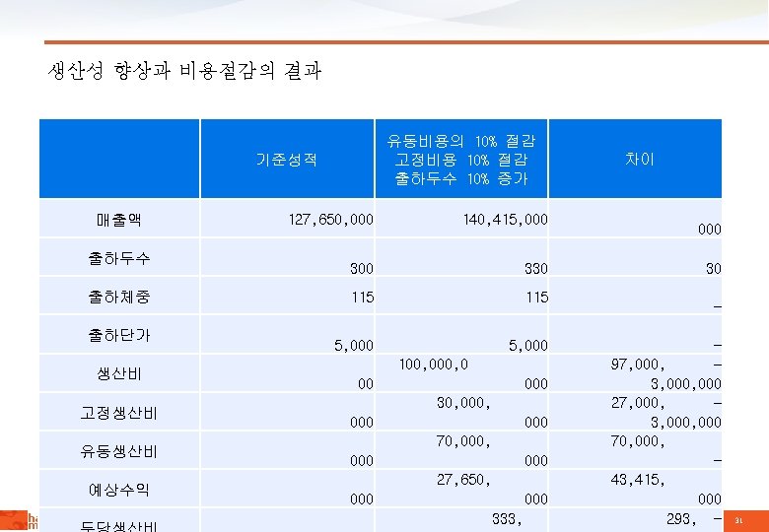
Task: Select 115 in the 기준성적 column
Action: click(363, 298)
